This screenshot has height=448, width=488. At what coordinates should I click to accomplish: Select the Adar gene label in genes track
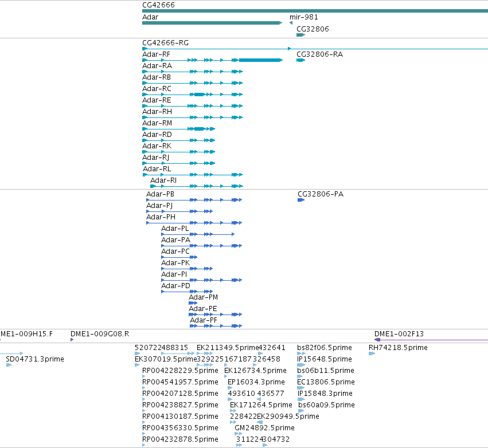point(150,17)
